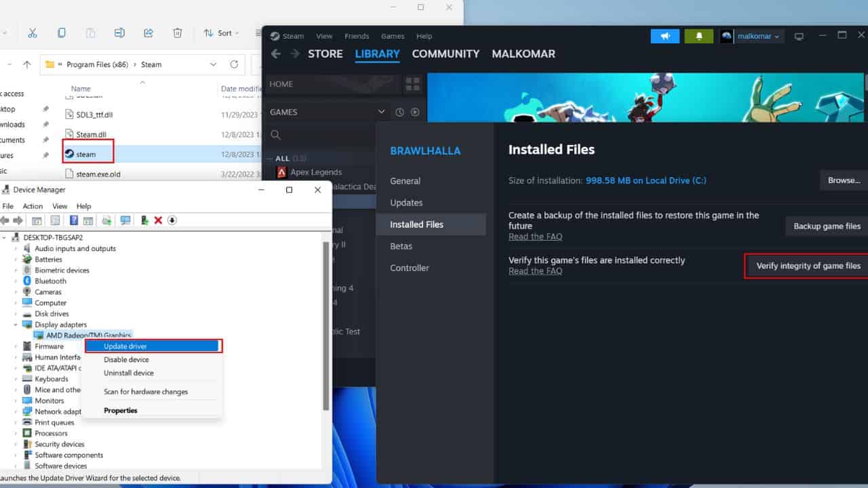
Task: Open the Friends menu in Steam
Action: pos(357,36)
